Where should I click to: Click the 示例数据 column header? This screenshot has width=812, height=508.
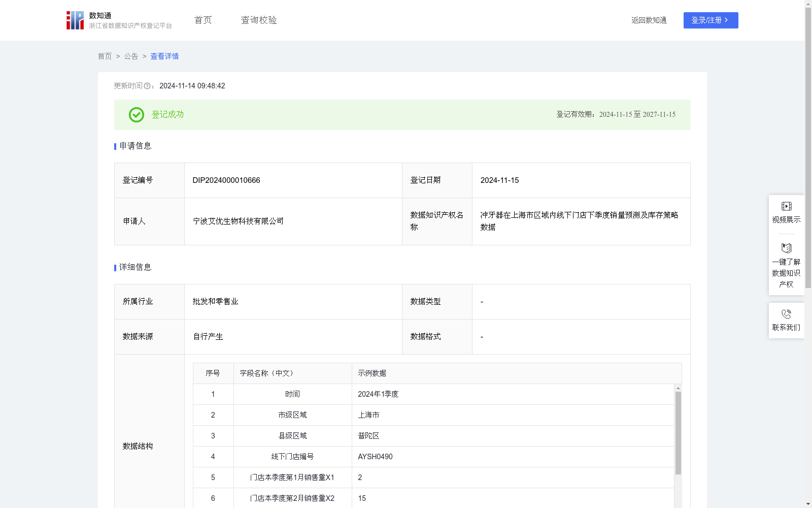tap(517, 373)
